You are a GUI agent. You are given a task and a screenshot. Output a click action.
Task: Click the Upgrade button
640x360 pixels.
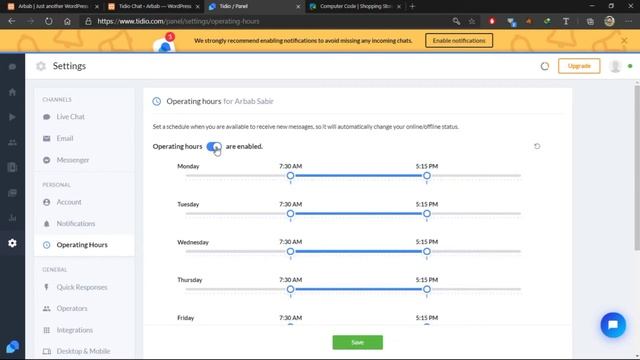coord(579,66)
